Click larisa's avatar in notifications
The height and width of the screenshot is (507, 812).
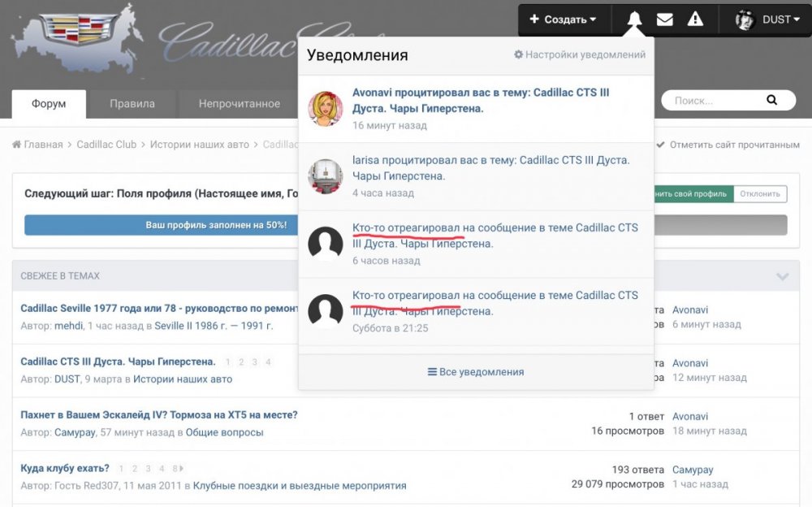pos(325,176)
